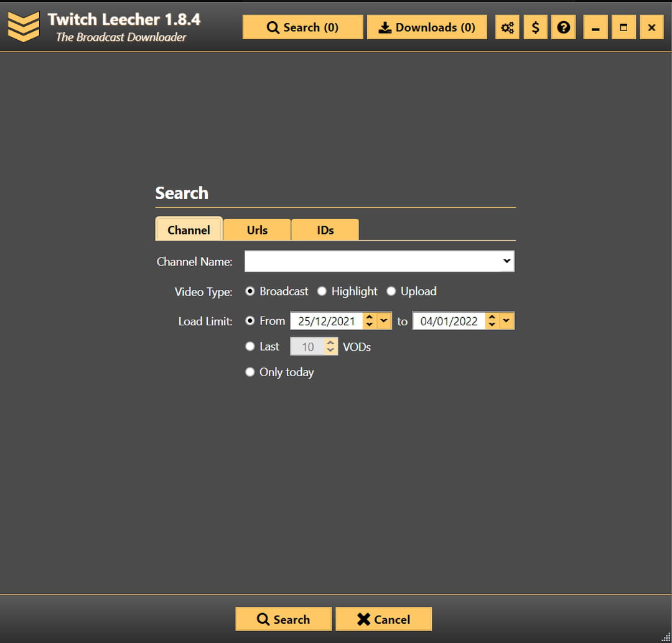Select the Only today option
The image size is (672, 643).
tap(250, 372)
